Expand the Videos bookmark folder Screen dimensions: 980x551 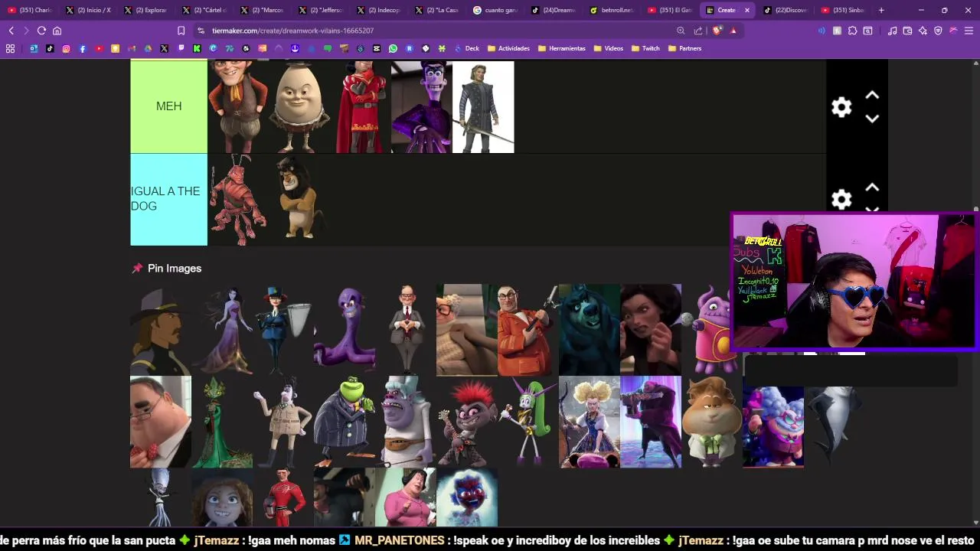point(609,48)
